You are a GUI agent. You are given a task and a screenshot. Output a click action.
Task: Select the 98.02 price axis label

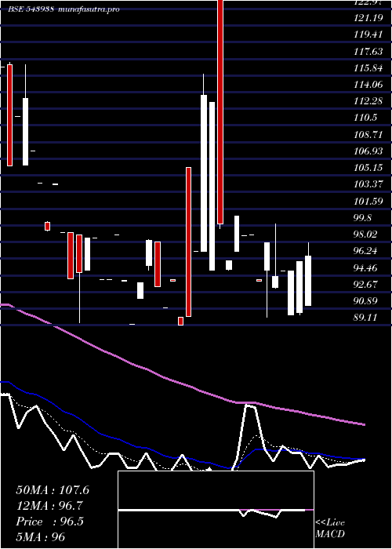pyautogui.click(x=365, y=235)
